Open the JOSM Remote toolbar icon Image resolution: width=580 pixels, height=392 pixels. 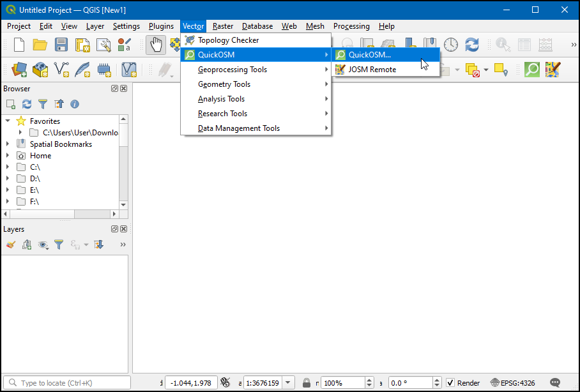[553, 70]
